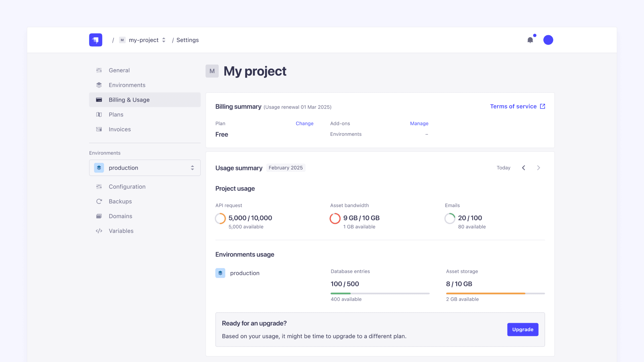Click the Domains icon
Image resolution: width=644 pixels, height=362 pixels.
click(99, 216)
